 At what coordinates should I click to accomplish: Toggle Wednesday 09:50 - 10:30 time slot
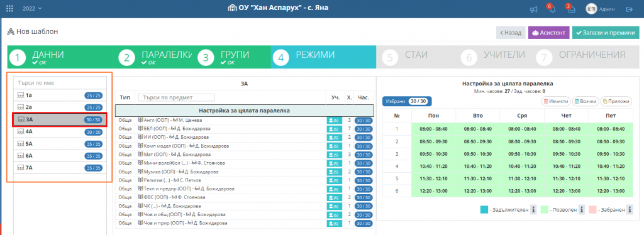[522, 154]
